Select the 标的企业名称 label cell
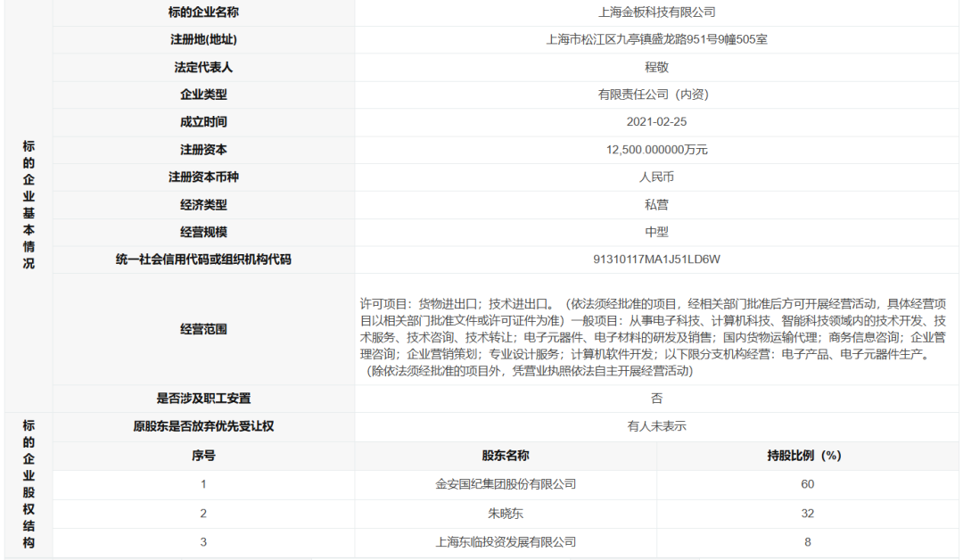 tap(203, 12)
